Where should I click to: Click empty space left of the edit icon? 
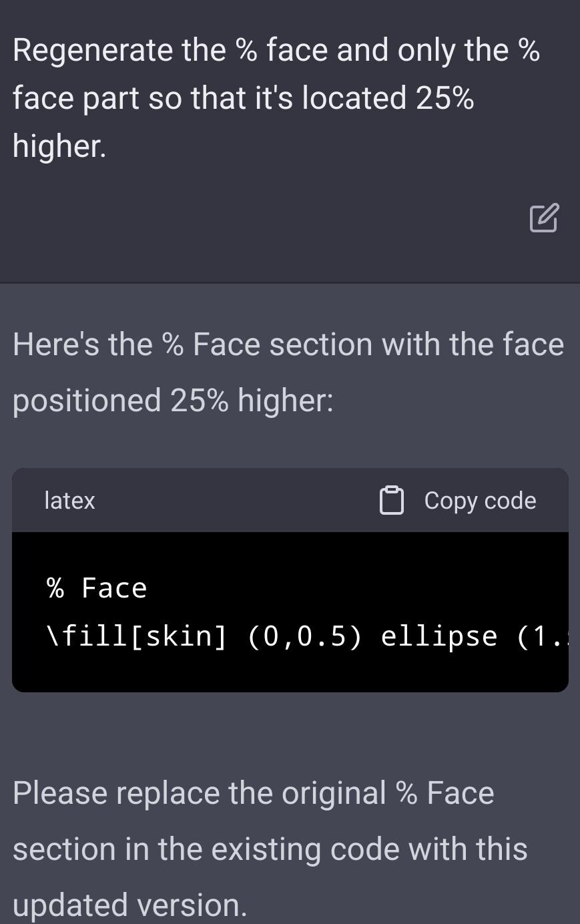coord(267,218)
